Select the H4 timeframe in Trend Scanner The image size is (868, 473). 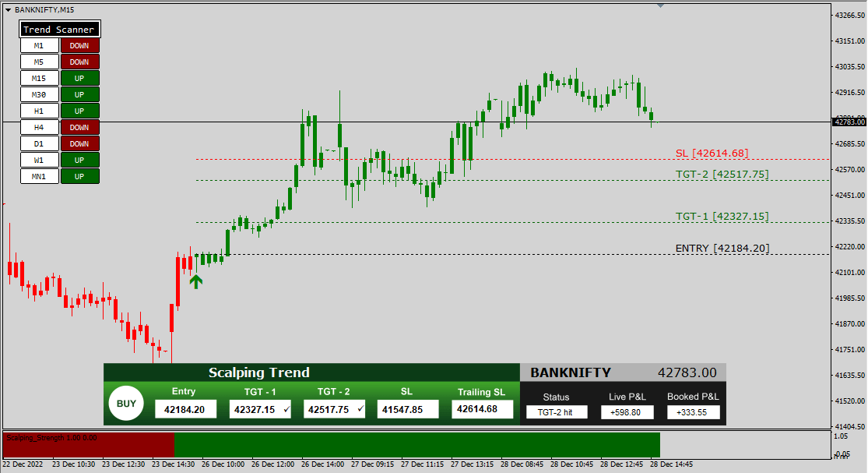coord(39,127)
